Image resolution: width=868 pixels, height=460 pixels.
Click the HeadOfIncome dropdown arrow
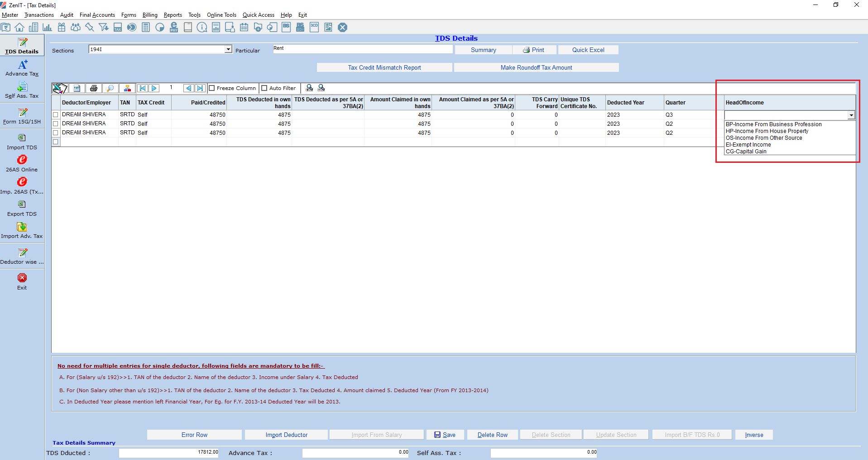tap(851, 115)
